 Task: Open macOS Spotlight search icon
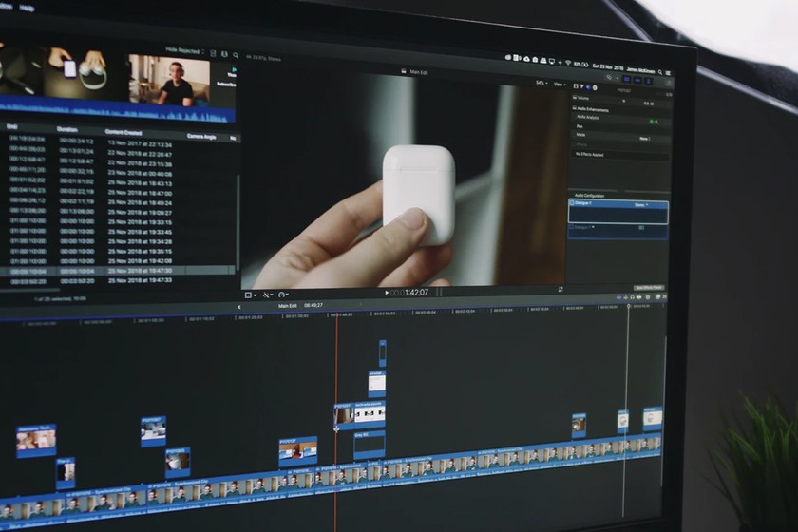point(660,72)
